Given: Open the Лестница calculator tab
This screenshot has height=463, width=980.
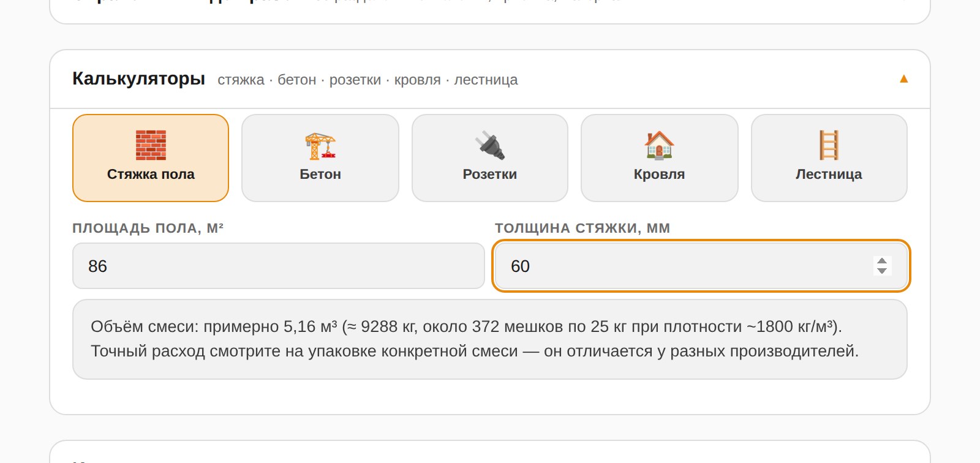Looking at the screenshot, I should tap(829, 158).
